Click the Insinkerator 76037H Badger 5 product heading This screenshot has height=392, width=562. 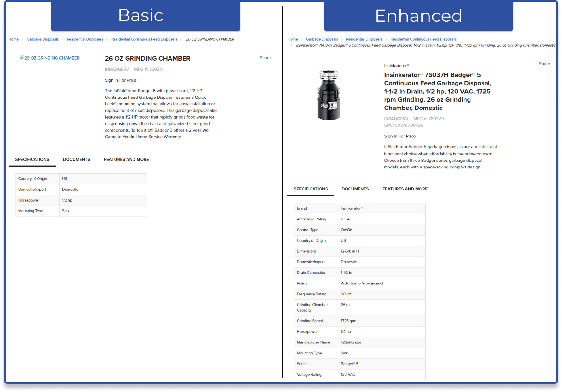(438, 91)
